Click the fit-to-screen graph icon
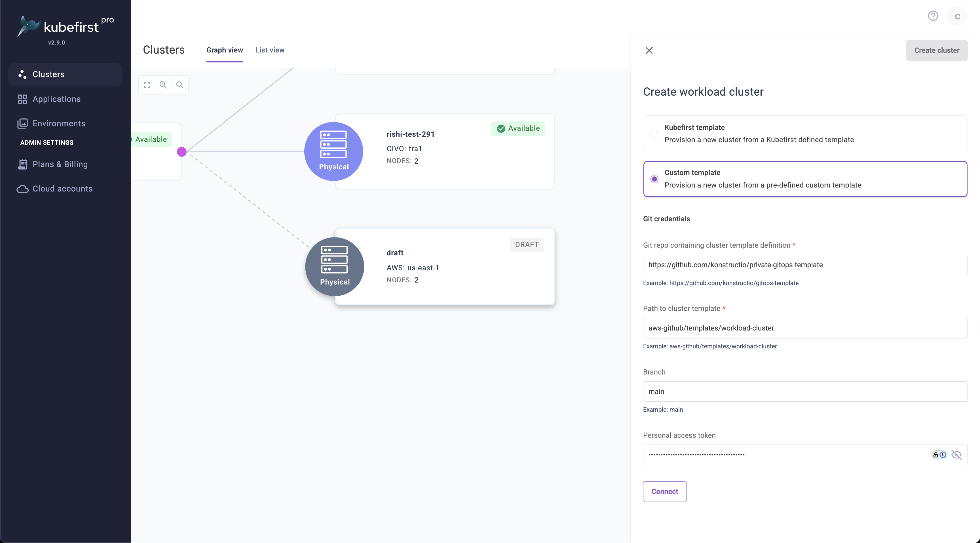 point(147,85)
